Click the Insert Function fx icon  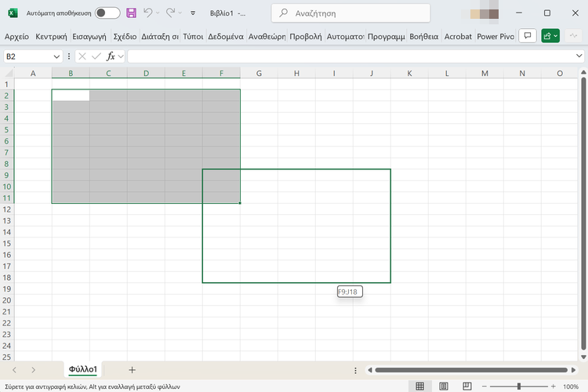point(111,56)
